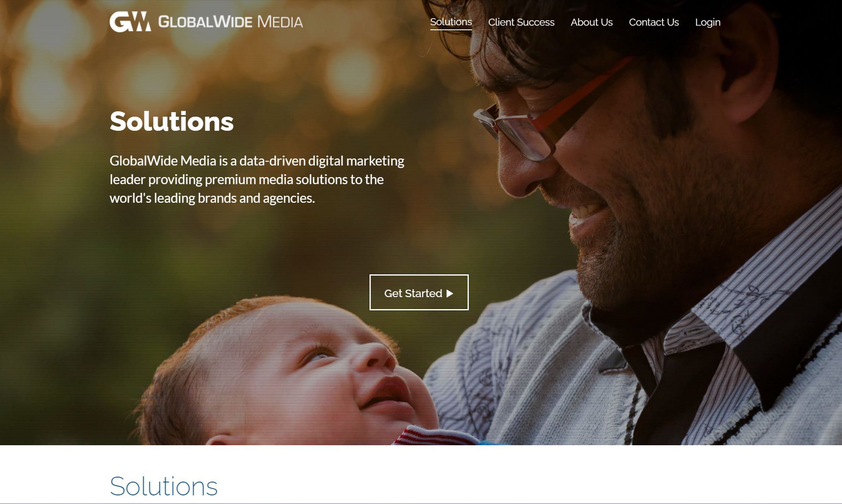Open the About Us menu item
This screenshot has height=504, width=842.
pos(592,22)
